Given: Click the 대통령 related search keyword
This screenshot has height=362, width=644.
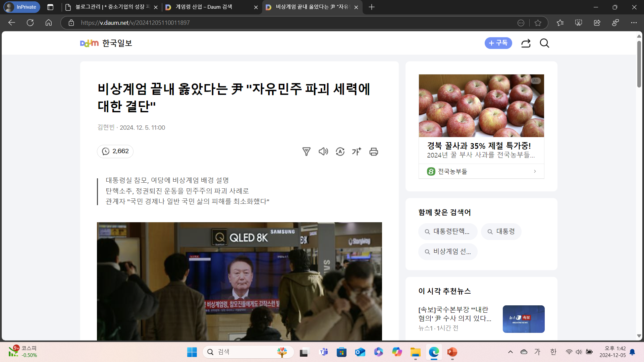Looking at the screenshot, I should click(x=501, y=232).
